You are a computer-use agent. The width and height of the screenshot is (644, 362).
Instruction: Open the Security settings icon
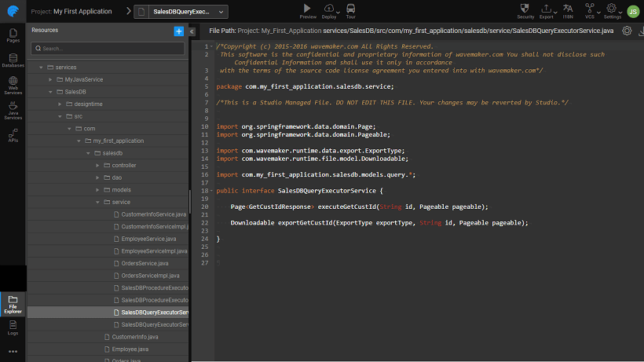(525, 9)
